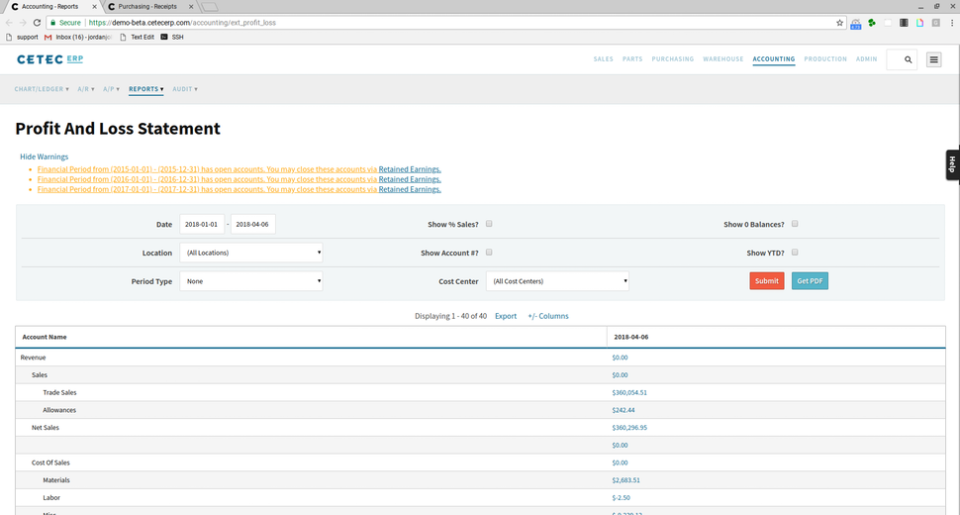This screenshot has width=960, height=515.
Task: Open the SSH bookmark
Action: tap(172, 37)
